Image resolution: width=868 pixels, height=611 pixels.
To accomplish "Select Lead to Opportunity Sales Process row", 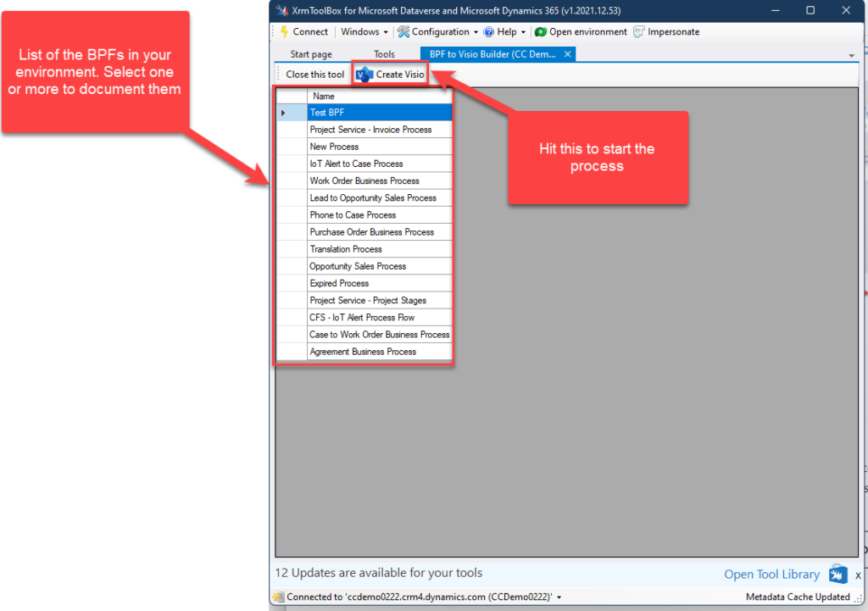I will click(380, 198).
